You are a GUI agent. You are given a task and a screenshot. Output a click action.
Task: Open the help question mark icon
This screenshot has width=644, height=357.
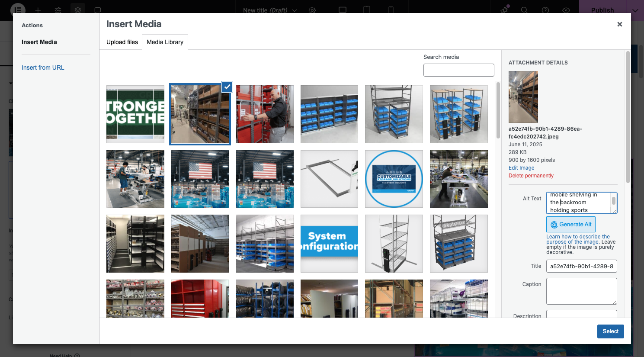(x=545, y=10)
